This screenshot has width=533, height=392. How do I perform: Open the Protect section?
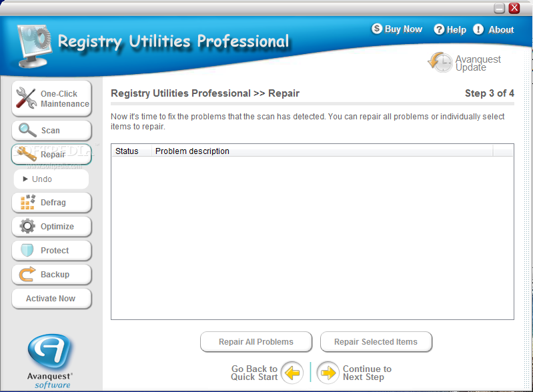[51, 251]
